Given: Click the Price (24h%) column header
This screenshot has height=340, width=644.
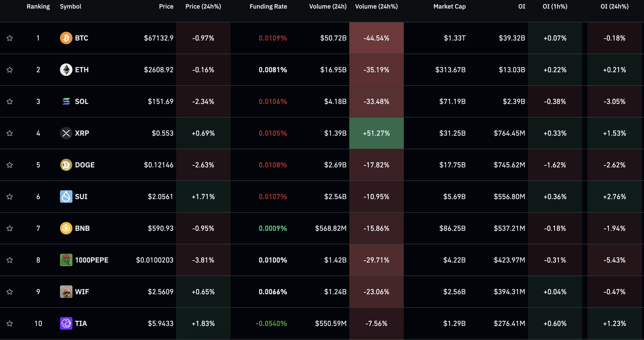Looking at the screenshot, I should 203,6.
